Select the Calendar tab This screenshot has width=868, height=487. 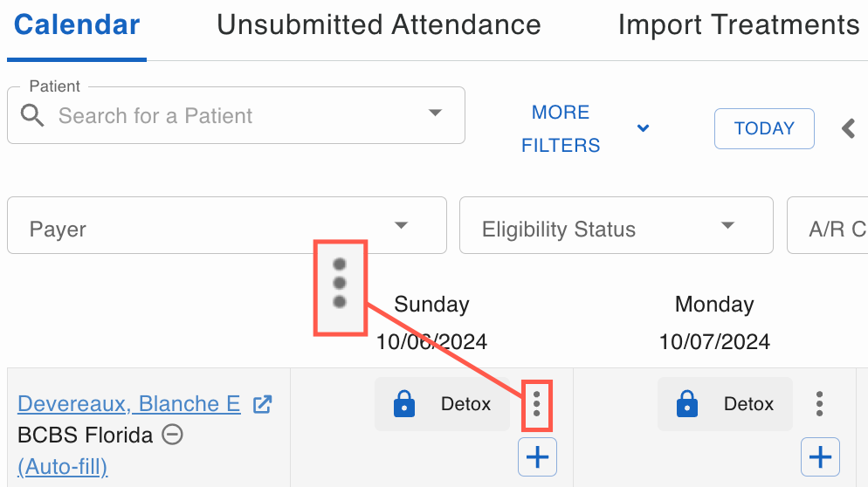pyautogui.click(x=77, y=25)
